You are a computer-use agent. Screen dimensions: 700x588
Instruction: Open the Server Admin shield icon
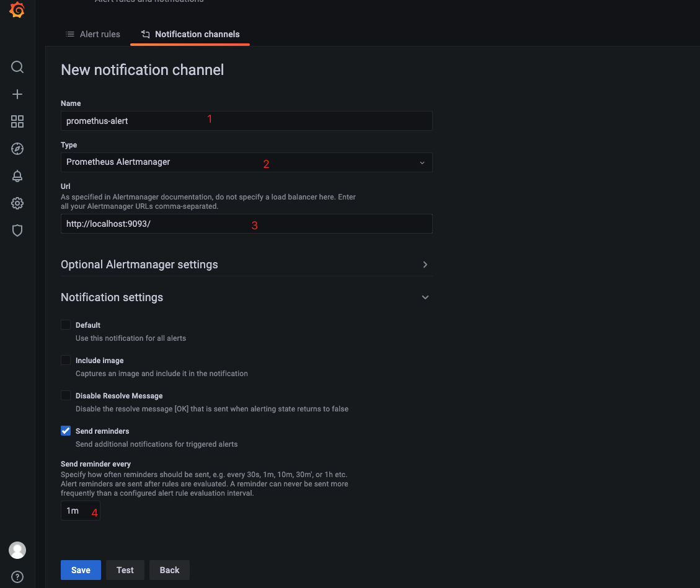click(x=17, y=230)
